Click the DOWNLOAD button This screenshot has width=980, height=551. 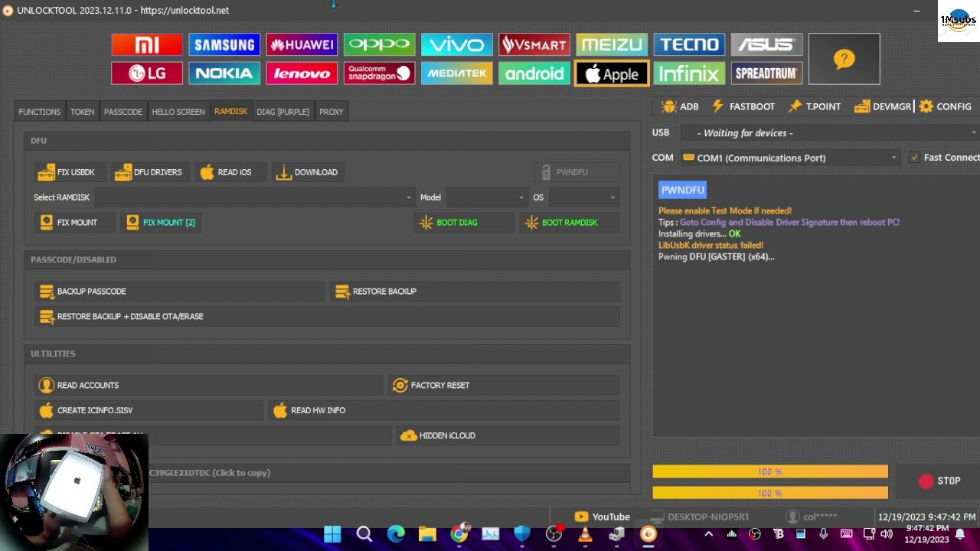(306, 172)
